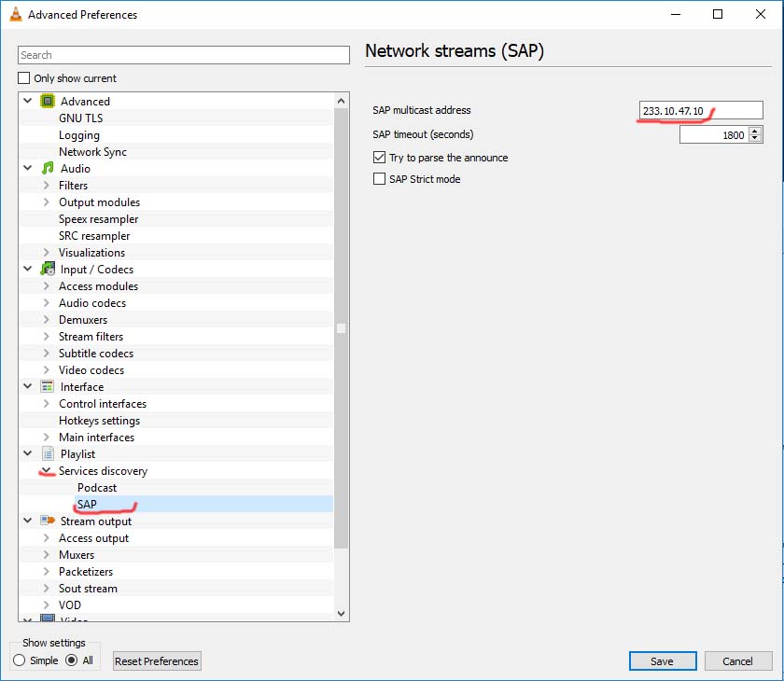This screenshot has height=681, width=784.
Task: Open the Logging settings entry
Action: (79, 135)
